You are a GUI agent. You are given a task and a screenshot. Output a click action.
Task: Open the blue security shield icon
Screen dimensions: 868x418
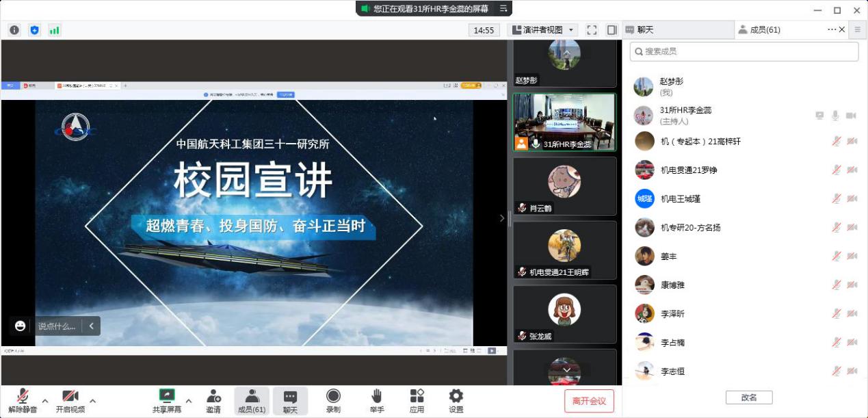click(34, 30)
